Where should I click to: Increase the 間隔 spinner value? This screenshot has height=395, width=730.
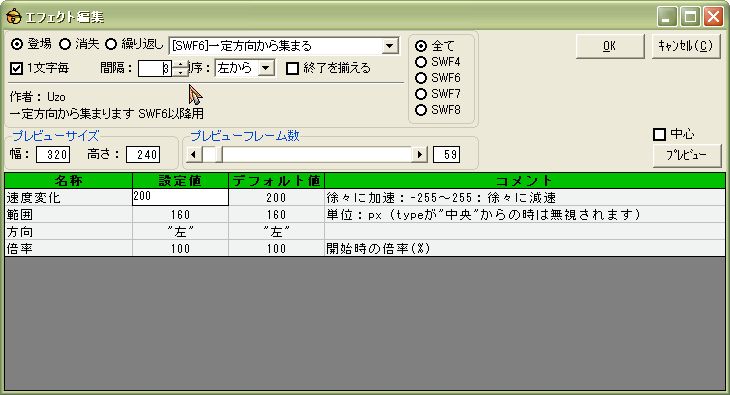click(180, 65)
